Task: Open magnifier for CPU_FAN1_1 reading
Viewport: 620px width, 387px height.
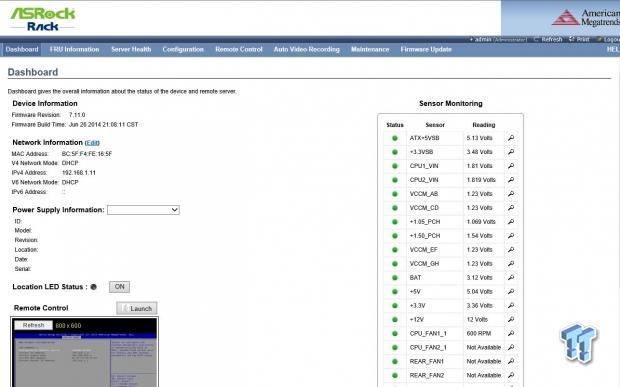Action: pyautogui.click(x=511, y=333)
